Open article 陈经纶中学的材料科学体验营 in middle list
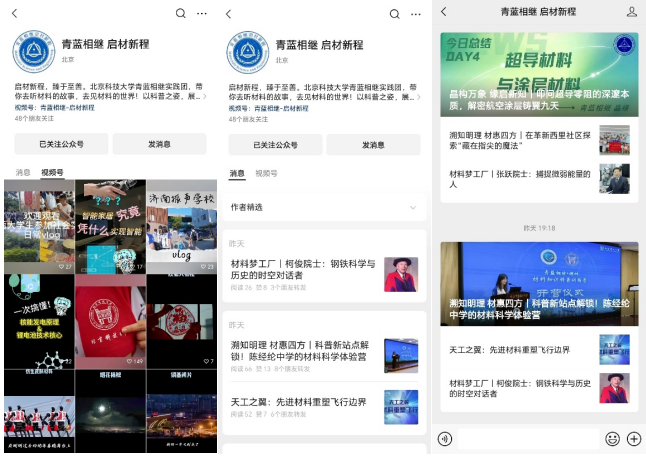The height and width of the screenshot is (457, 646). 324,356
